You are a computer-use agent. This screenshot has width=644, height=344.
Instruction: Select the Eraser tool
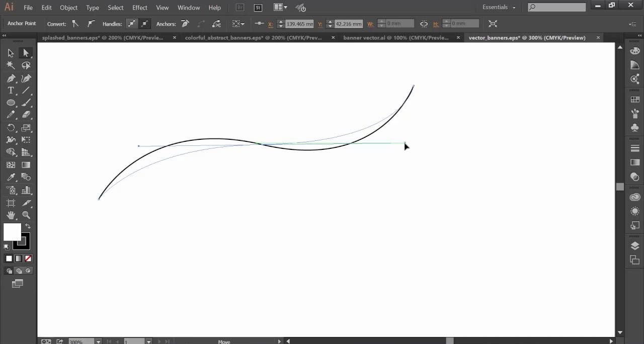[26, 115]
